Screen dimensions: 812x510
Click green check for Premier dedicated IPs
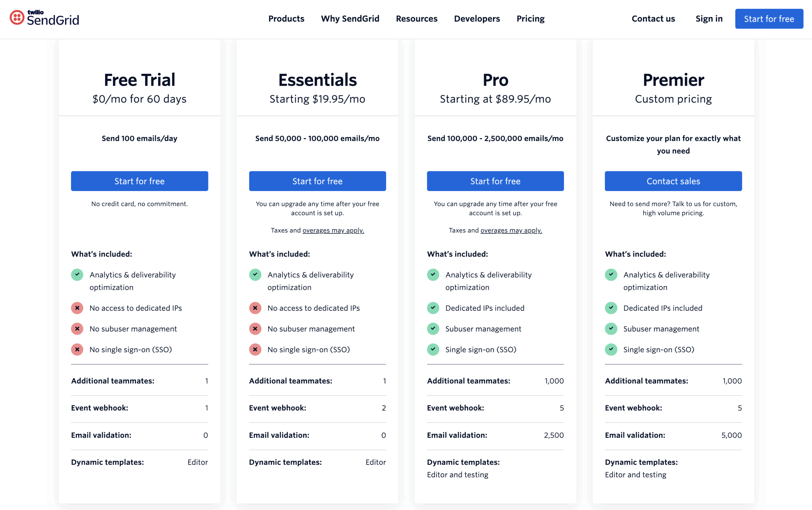click(x=611, y=308)
